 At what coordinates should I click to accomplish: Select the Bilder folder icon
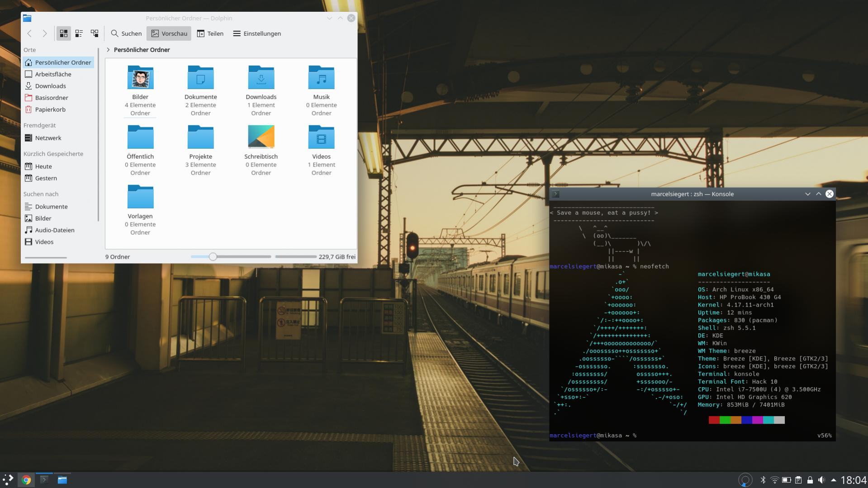tap(140, 77)
